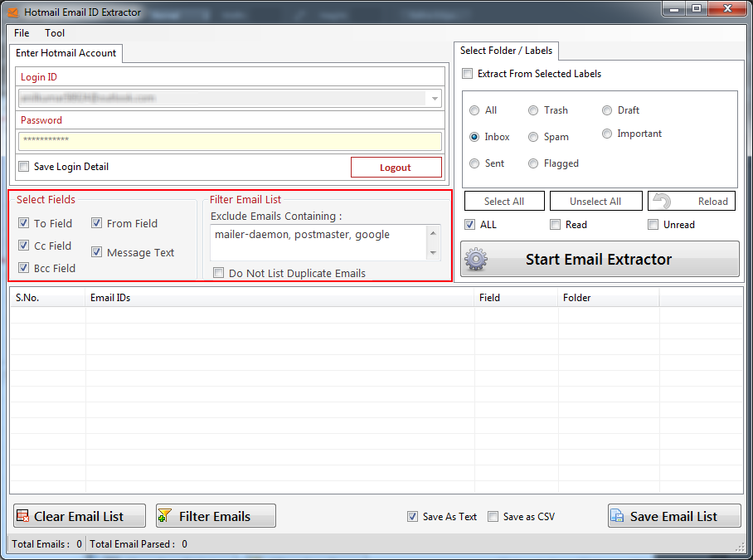Uncheck the To Field checkbox

[23, 223]
